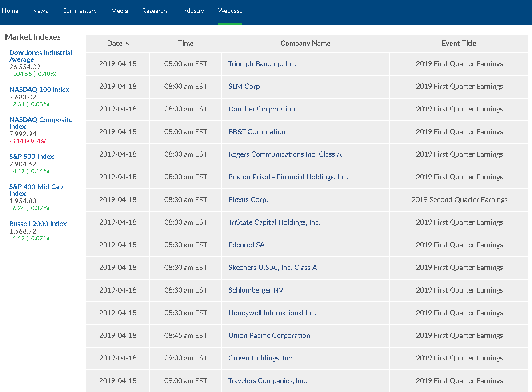This screenshot has width=532, height=392.
Task: Go to the News section
Action: [40, 11]
